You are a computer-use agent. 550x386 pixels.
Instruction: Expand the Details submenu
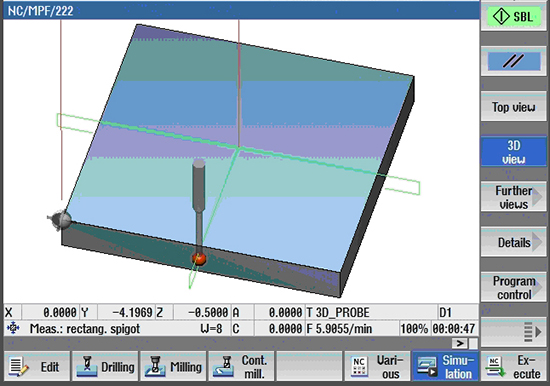(513, 242)
